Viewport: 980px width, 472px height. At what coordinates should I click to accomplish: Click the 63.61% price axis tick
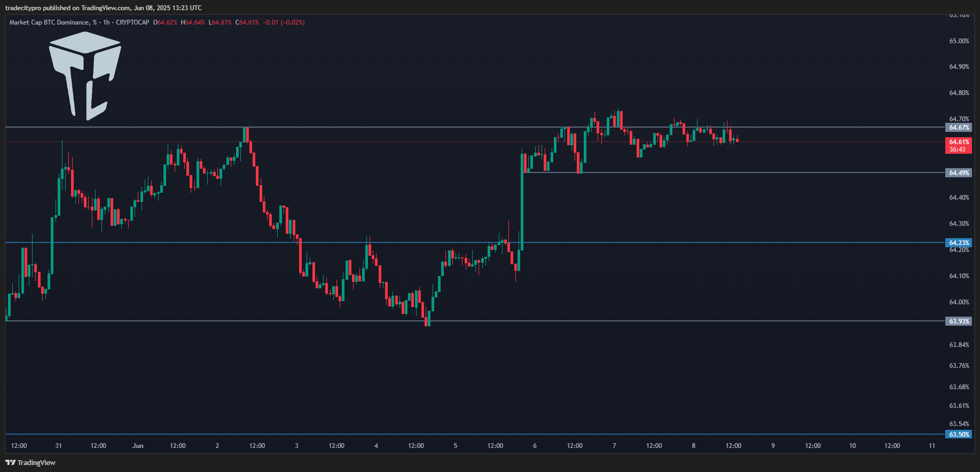click(959, 406)
